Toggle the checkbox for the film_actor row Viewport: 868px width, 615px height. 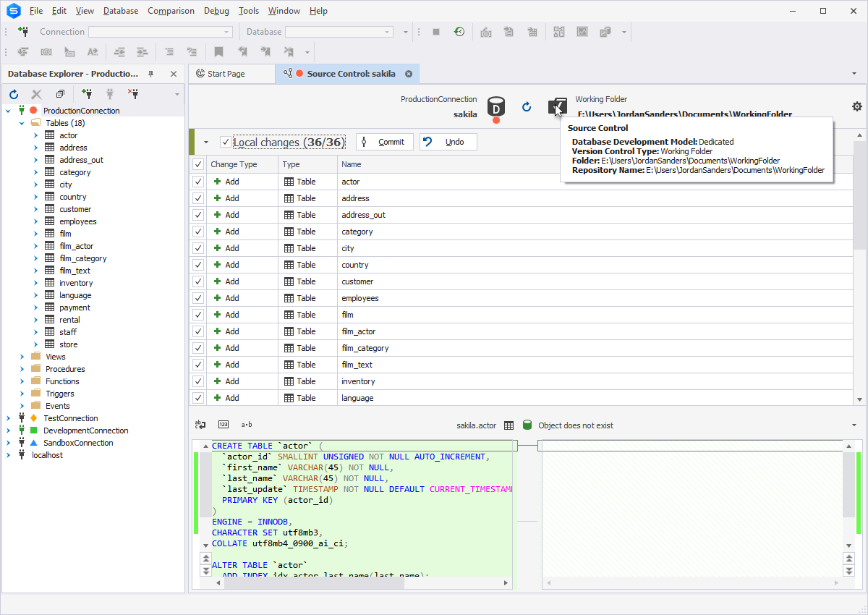coord(198,331)
